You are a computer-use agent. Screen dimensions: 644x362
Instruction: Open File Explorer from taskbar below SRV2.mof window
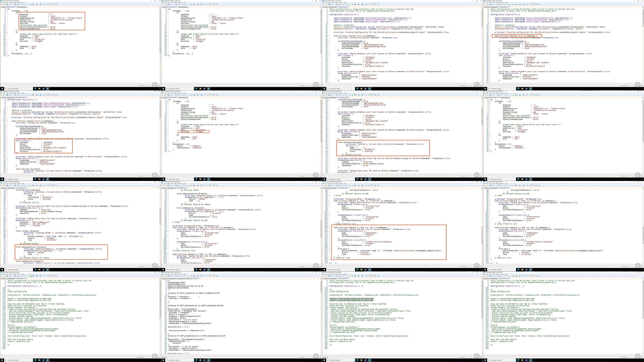point(200,360)
